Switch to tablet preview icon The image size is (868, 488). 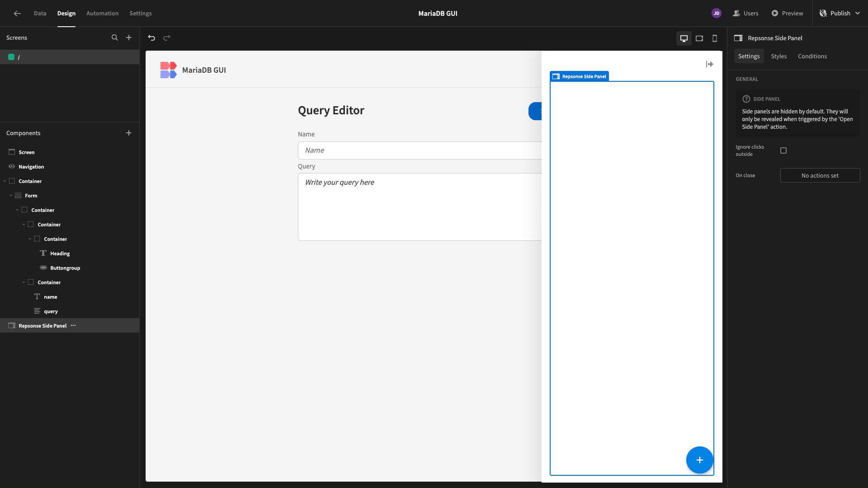click(x=699, y=38)
